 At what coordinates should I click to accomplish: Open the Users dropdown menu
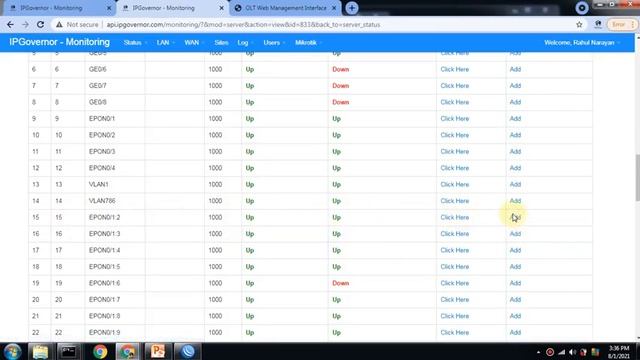click(274, 42)
